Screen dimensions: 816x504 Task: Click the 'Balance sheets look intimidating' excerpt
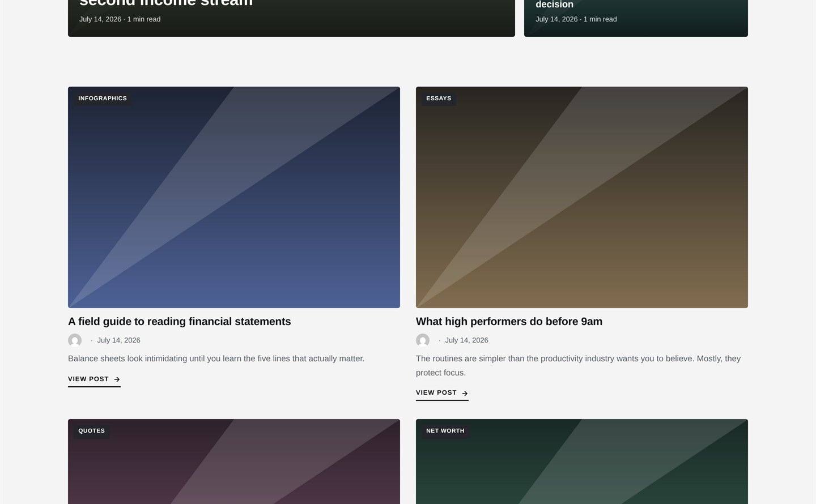(x=216, y=358)
